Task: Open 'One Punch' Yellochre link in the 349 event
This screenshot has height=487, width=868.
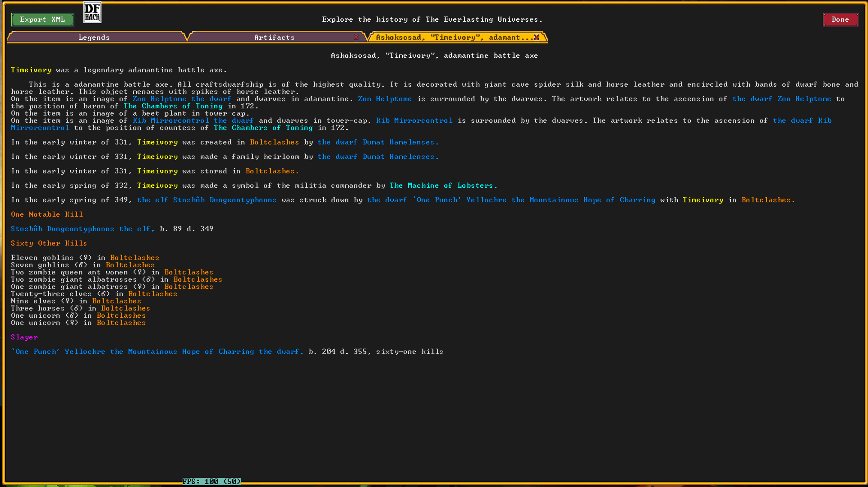Action: point(511,200)
